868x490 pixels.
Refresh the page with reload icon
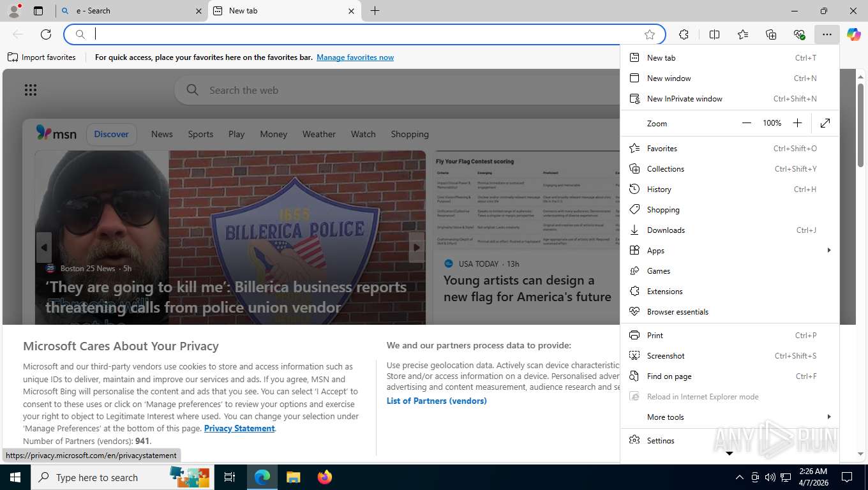(46, 34)
